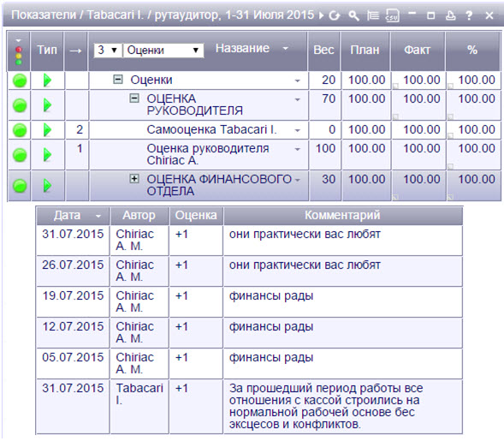
Task: Open help with question mark icon
Action: (x=469, y=15)
